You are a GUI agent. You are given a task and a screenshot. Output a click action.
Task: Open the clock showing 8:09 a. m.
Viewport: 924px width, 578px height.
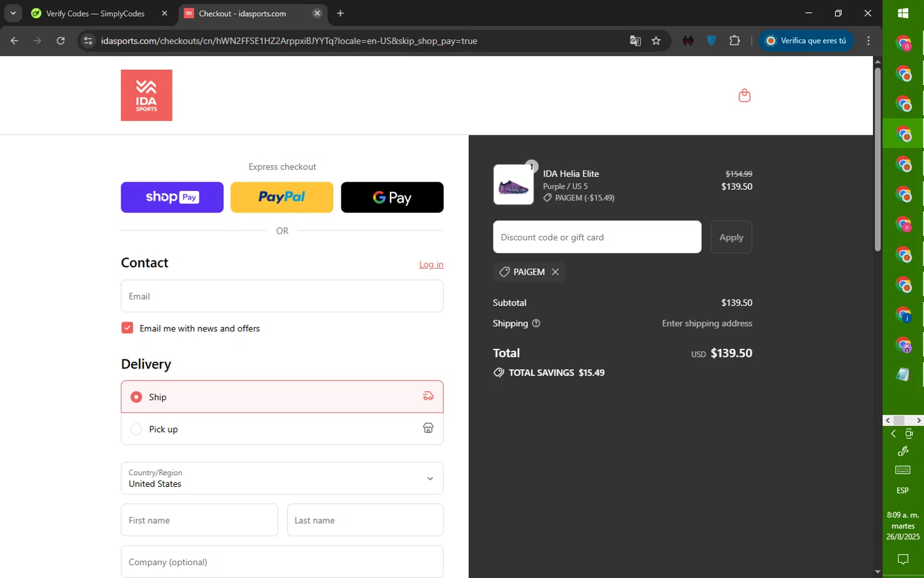point(903,526)
